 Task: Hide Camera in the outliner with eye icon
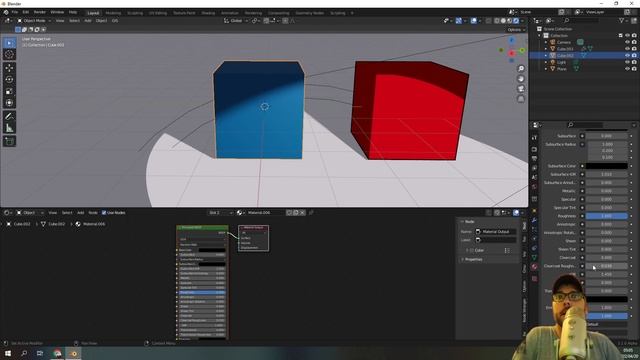coord(627,42)
